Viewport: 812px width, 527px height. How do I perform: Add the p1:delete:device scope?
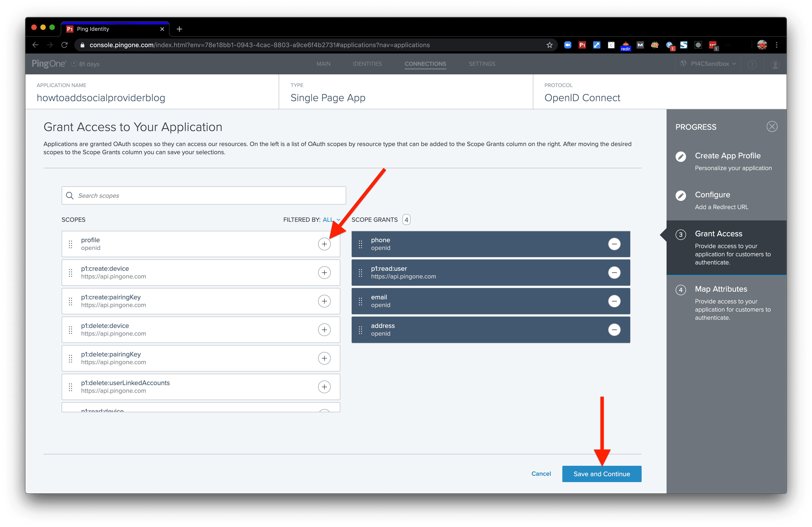click(x=324, y=329)
